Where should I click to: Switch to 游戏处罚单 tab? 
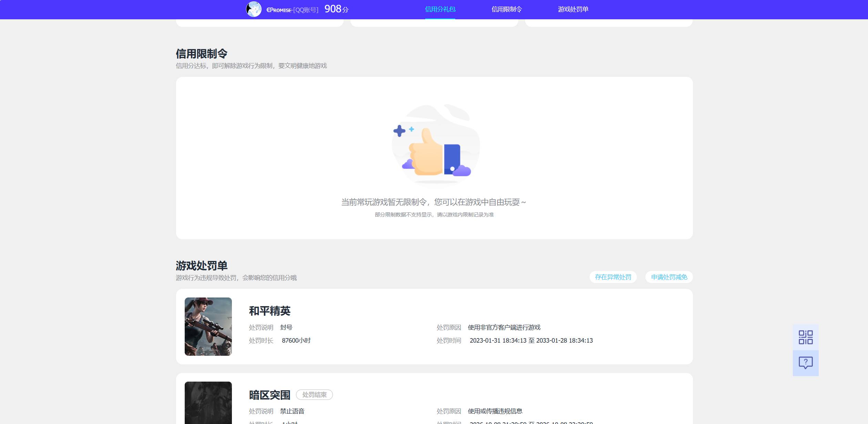point(573,9)
